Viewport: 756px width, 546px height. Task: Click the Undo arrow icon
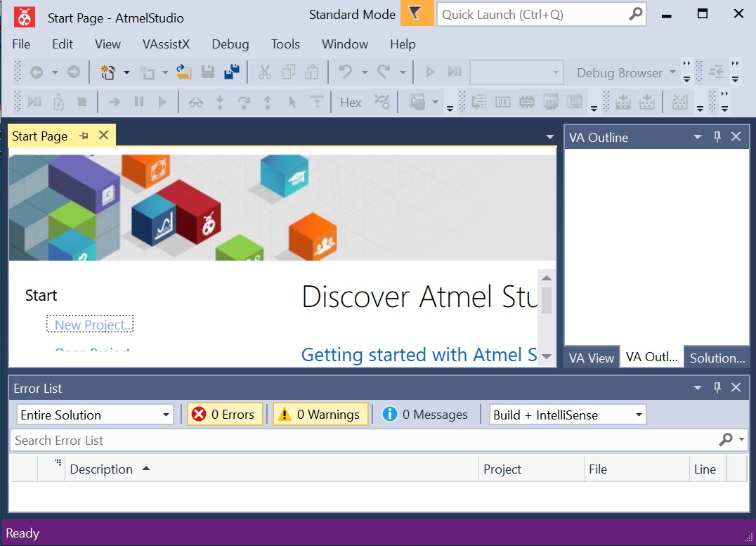(x=345, y=72)
